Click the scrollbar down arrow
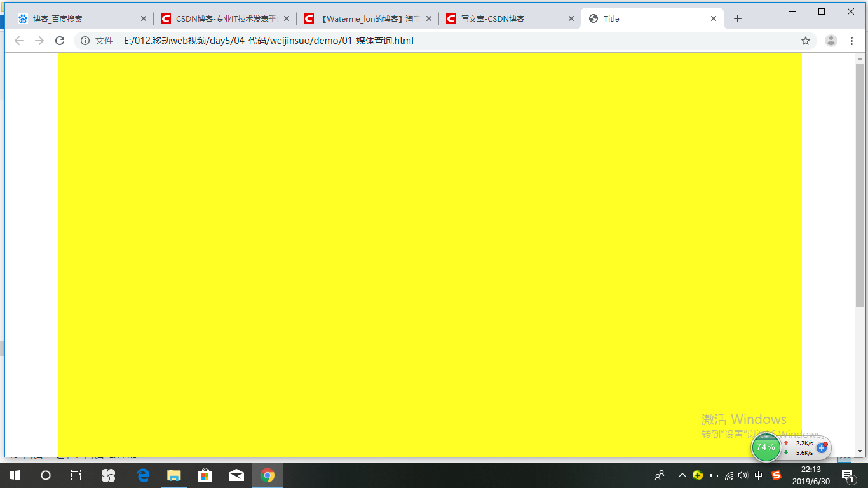Image resolution: width=868 pixels, height=488 pixels. click(860, 451)
